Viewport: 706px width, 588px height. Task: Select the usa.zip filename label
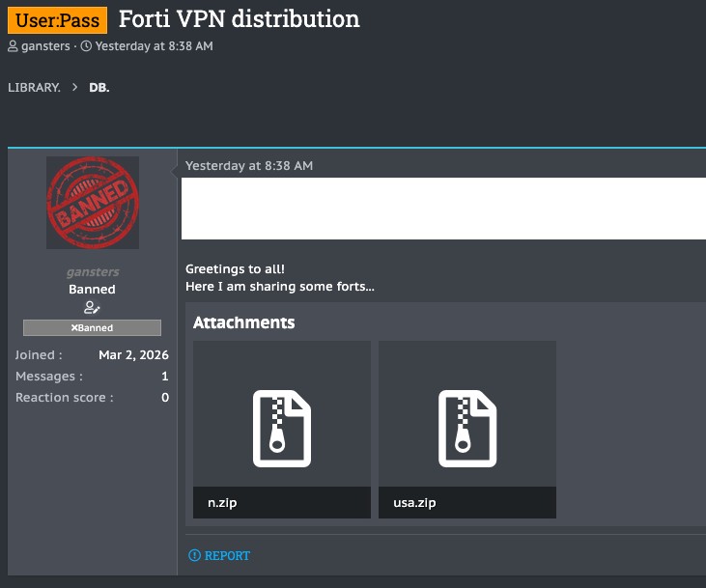click(410, 502)
